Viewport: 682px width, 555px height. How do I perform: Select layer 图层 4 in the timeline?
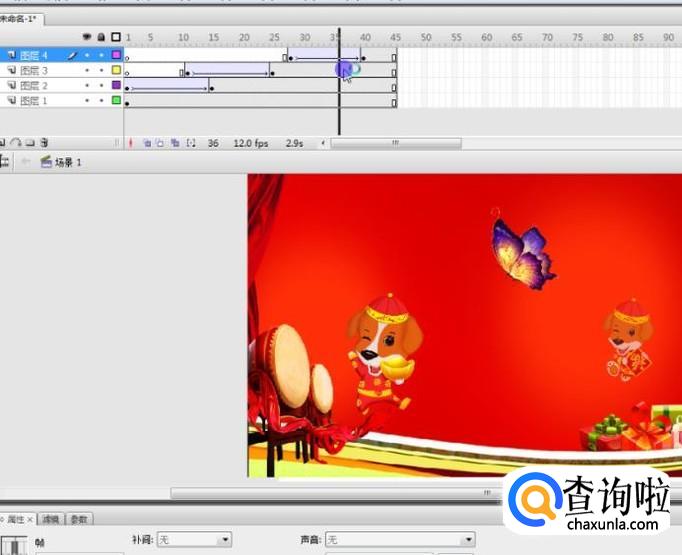coord(62,55)
